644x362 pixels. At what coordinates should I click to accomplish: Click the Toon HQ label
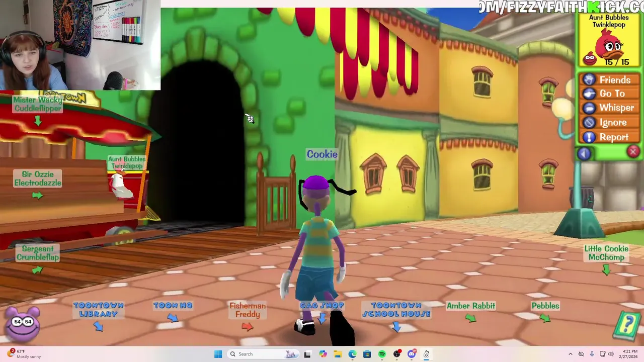click(x=173, y=305)
